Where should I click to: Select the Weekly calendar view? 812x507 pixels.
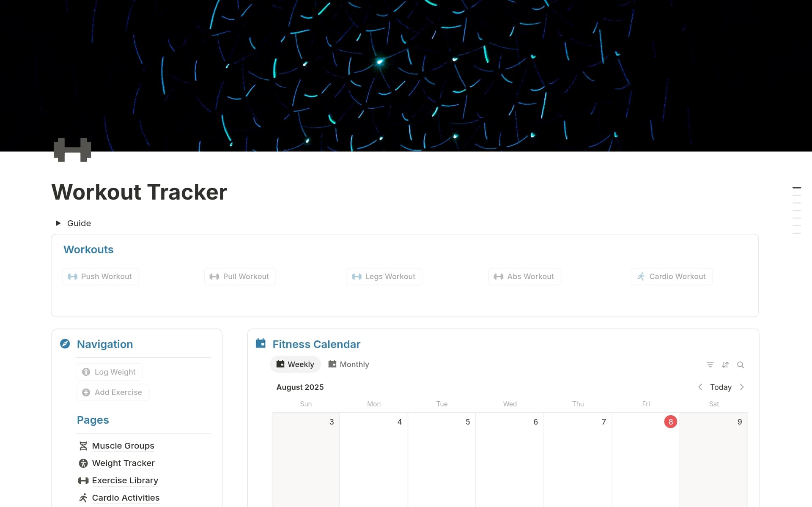(x=295, y=364)
